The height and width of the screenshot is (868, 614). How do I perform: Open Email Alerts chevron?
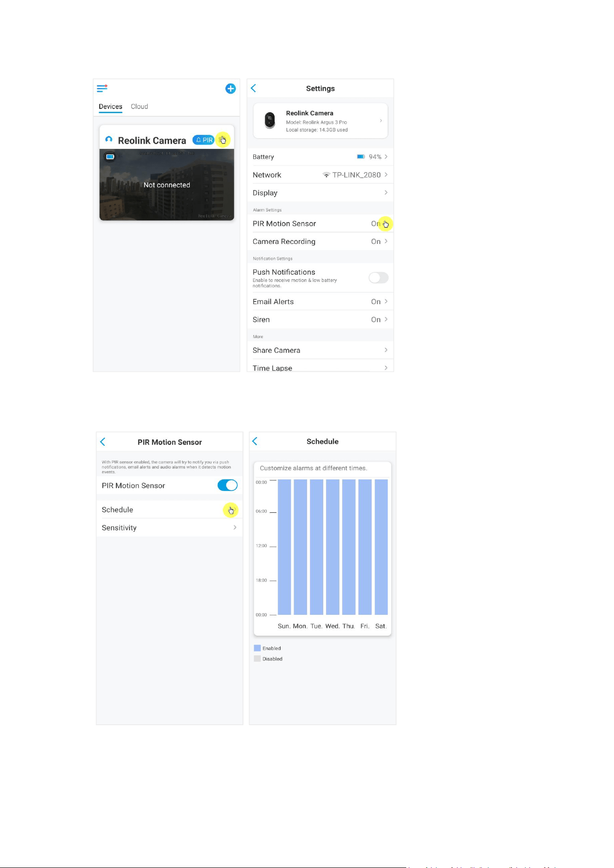click(x=386, y=301)
